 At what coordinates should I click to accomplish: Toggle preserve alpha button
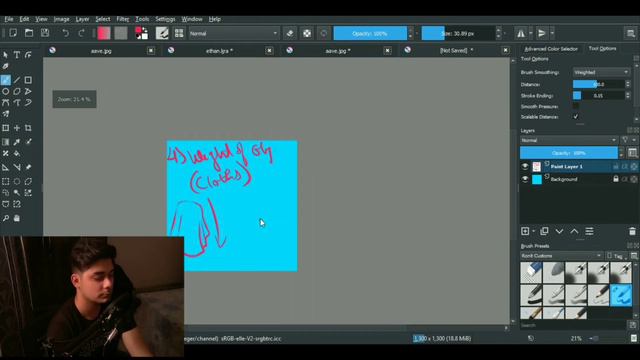coord(307,33)
